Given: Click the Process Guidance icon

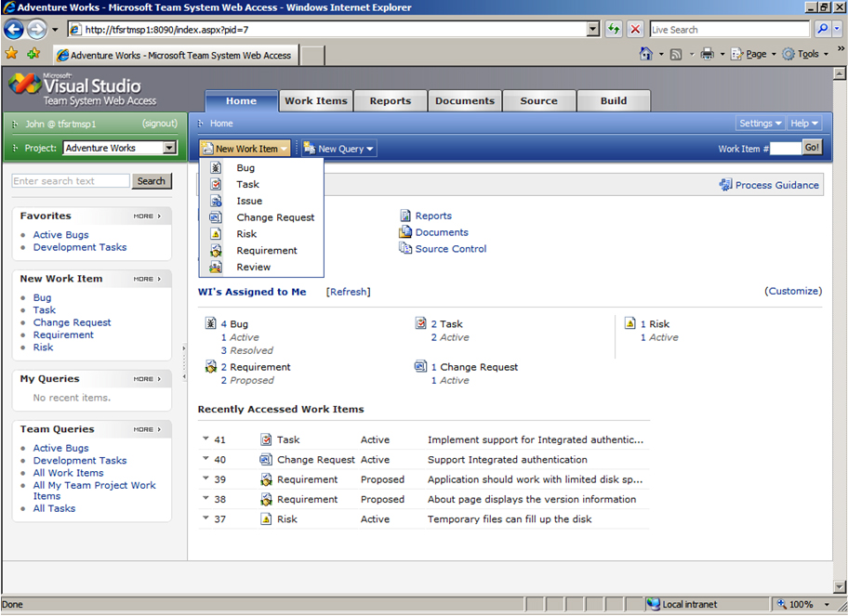Looking at the screenshot, I should [725, 185].
